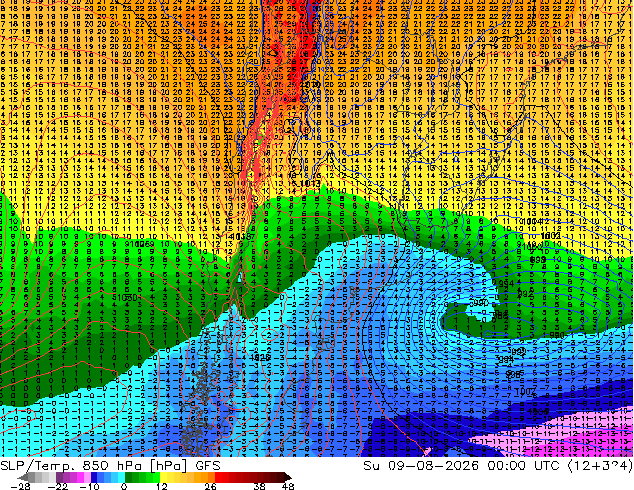The image size is (634, 490).
Task: Click the 994 isobar label near the low
Action: (x=506, y=284)
